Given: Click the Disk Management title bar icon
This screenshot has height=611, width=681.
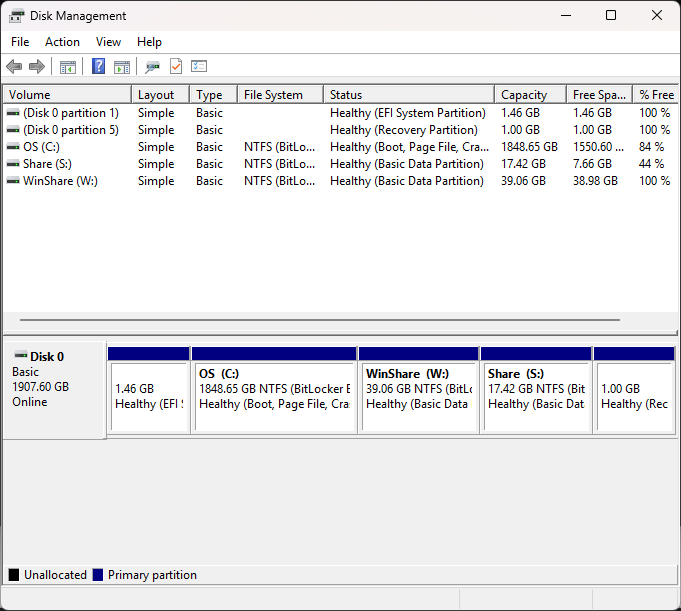Looking at the screenshot, I should (17, 16).
